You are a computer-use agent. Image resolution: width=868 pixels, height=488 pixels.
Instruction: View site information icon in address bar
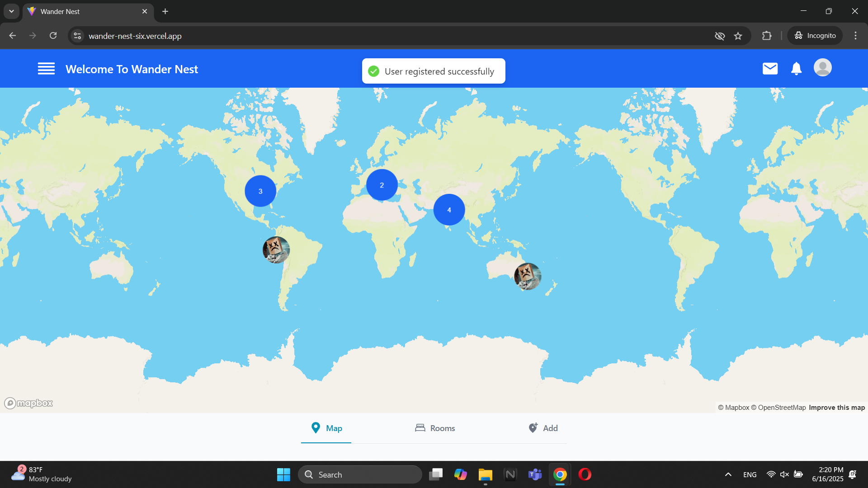(77, 36)
